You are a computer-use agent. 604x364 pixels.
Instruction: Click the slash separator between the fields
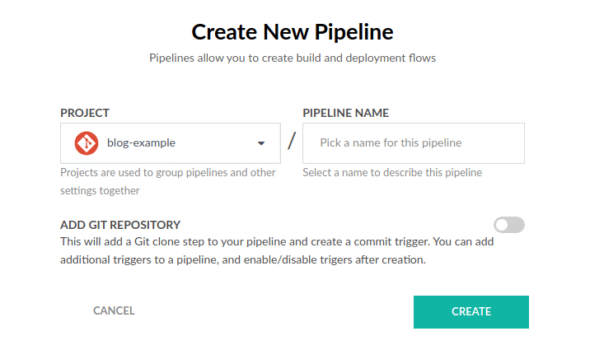(x=292, y=142)
